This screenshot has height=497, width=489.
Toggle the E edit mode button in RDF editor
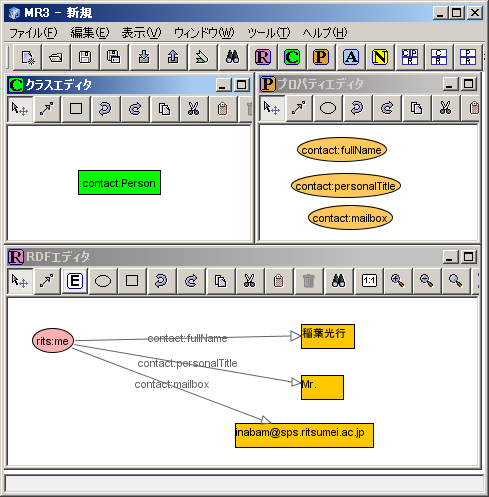coord(75,281)
